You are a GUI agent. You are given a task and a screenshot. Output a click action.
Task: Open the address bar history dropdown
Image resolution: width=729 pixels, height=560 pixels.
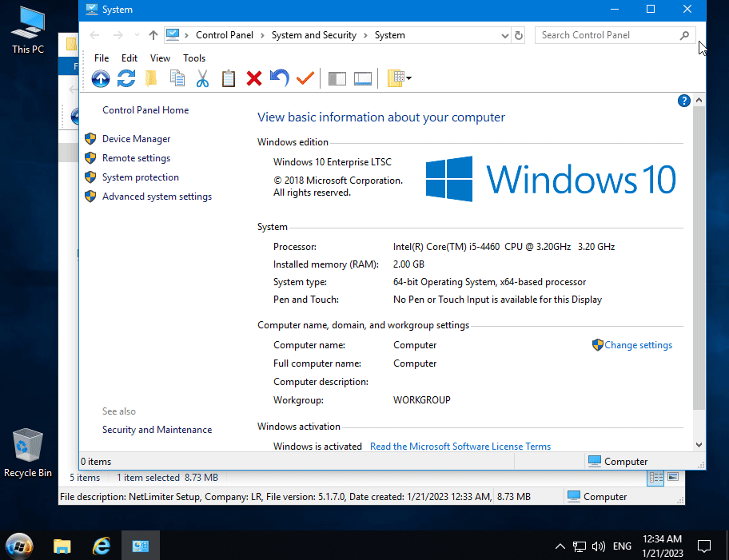(x=505, y=35)
